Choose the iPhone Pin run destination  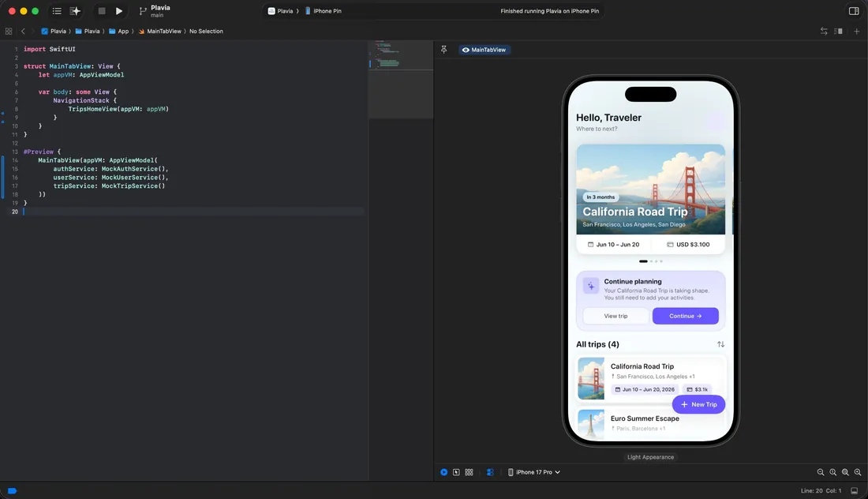(324, 11)
